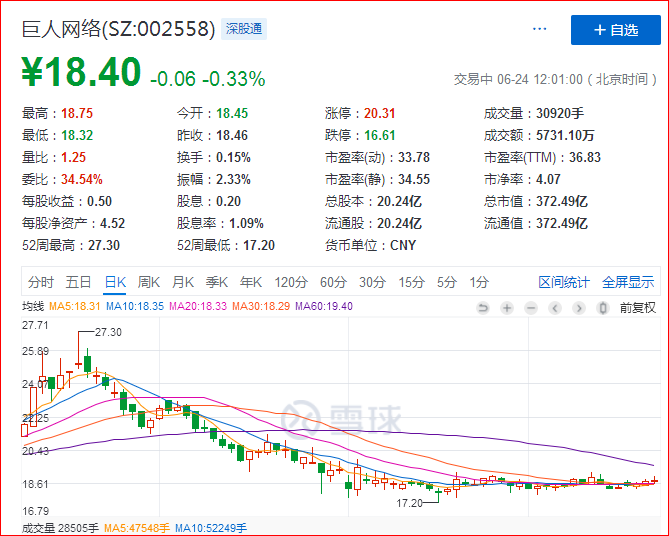Open the three-dots more options menu
Viewport: 669px width, 536px height.
[x=540, y=29]
